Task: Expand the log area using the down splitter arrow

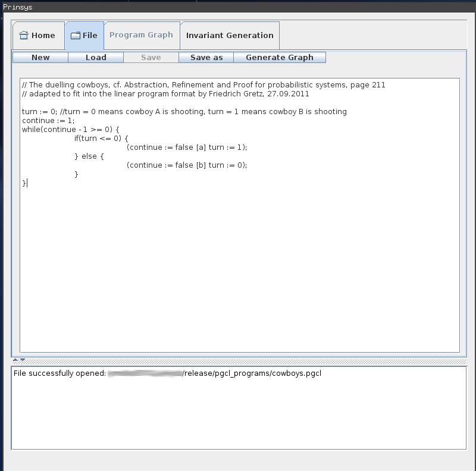Action: tap(22, 360)
